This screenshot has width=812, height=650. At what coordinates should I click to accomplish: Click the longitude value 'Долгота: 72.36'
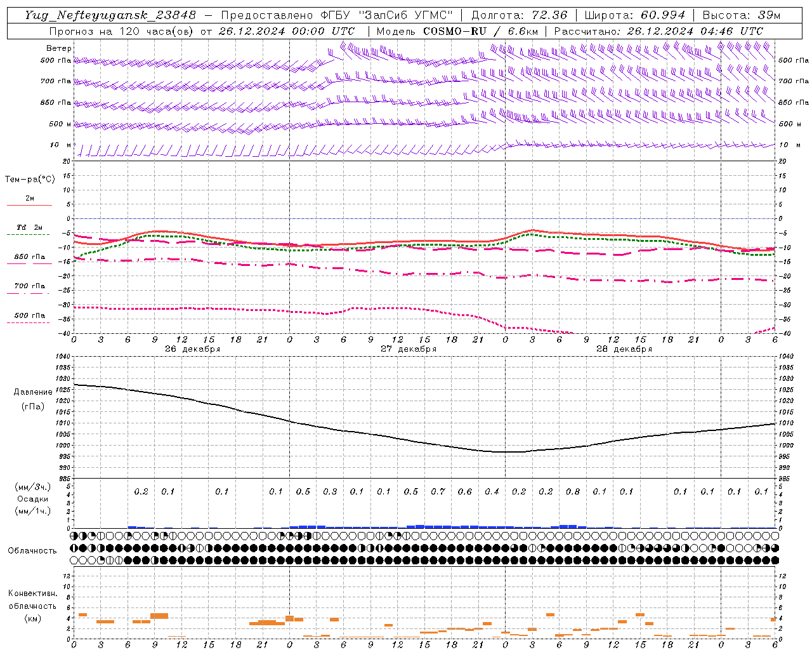(519, 15)
